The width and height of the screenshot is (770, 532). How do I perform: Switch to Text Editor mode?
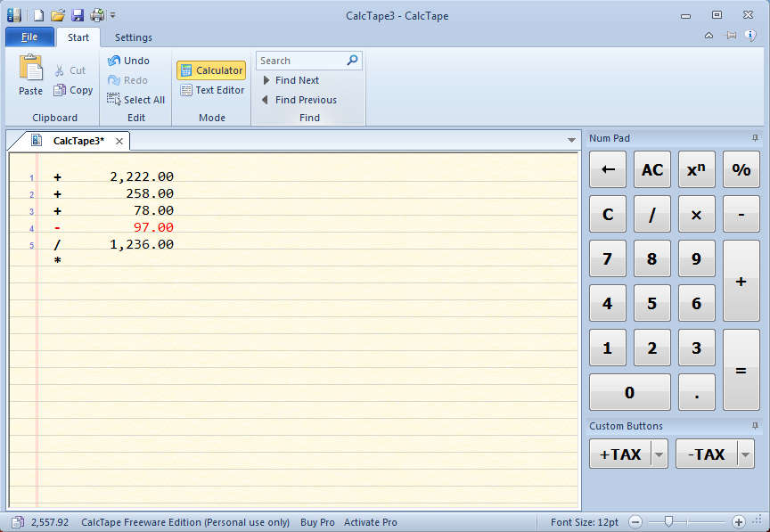(x=210, y=90)
